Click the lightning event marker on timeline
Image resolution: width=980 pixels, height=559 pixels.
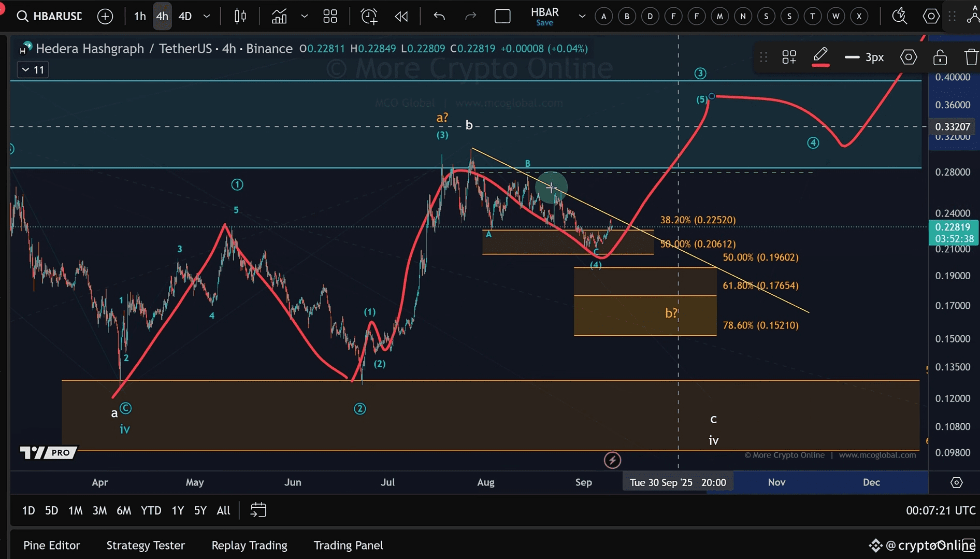tap(612, 460)
